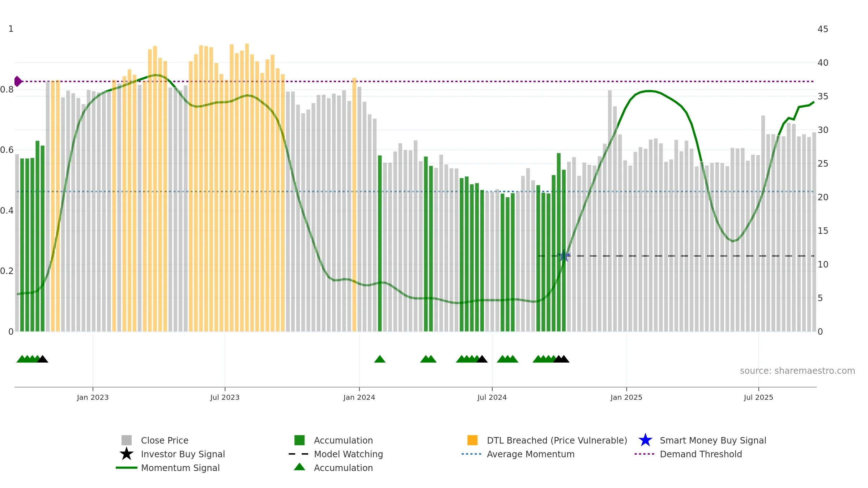Click the source: sharemaestro.com text
Viewport: 868px width, 488px height.
[797, 371]
